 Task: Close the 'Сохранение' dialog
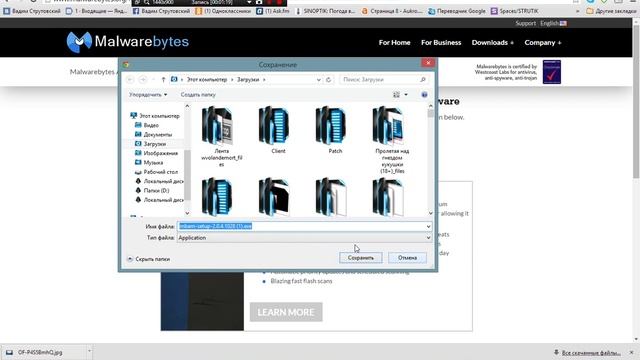pyautogui.click(x=428, y=63)
